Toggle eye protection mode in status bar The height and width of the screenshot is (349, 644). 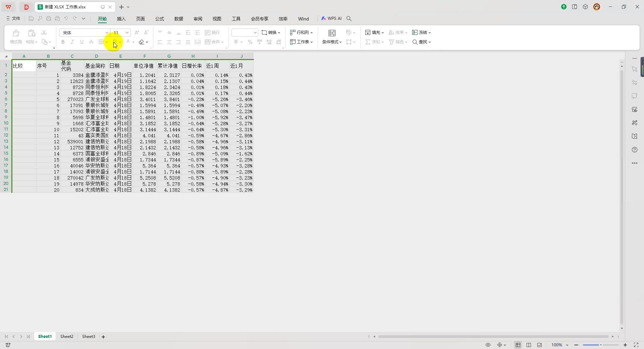click(488, 345)
